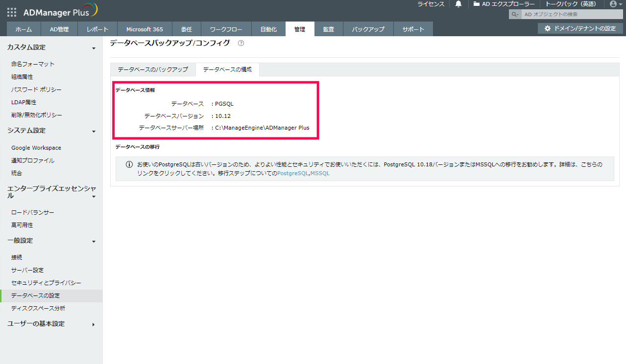Open the AD管理 tab

tap(59, 29)
